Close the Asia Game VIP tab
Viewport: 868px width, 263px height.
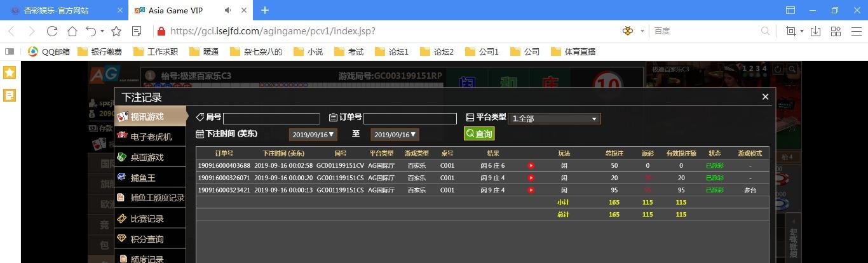[245, 11]
